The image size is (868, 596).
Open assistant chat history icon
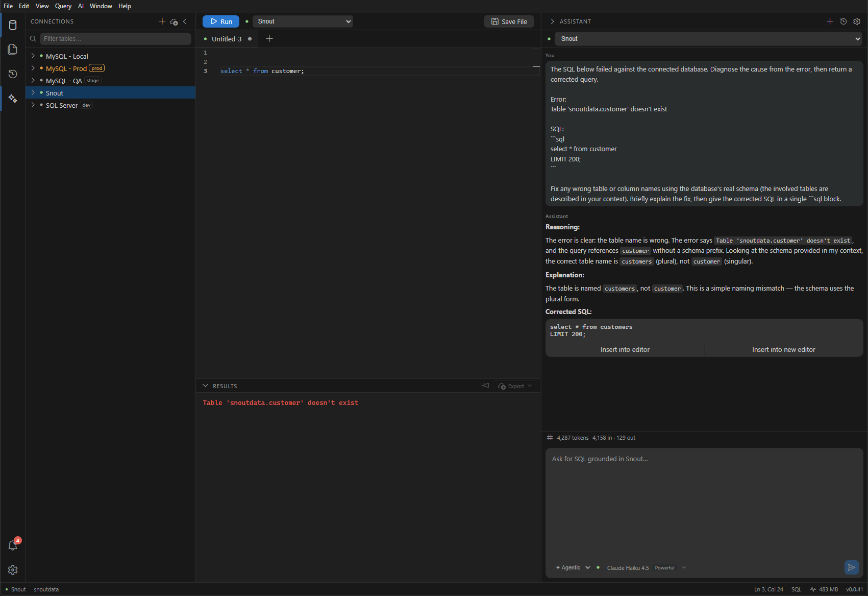844,21
